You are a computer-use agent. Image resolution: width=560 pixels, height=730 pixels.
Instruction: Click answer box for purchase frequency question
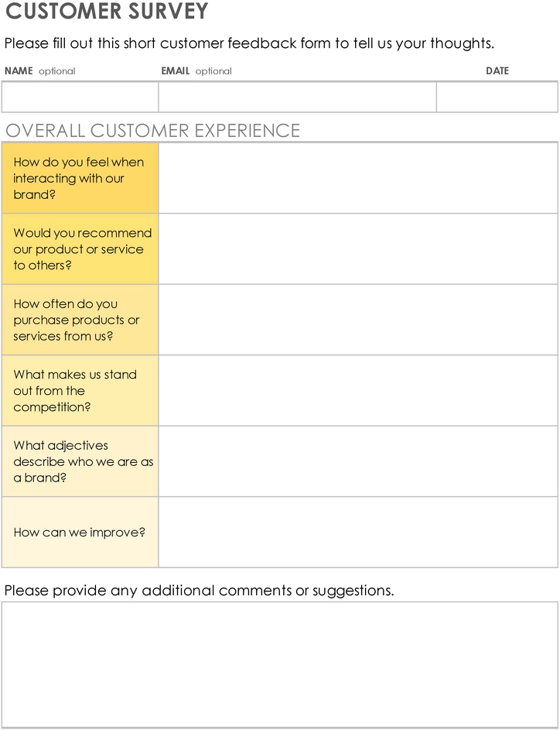point(358,320)
